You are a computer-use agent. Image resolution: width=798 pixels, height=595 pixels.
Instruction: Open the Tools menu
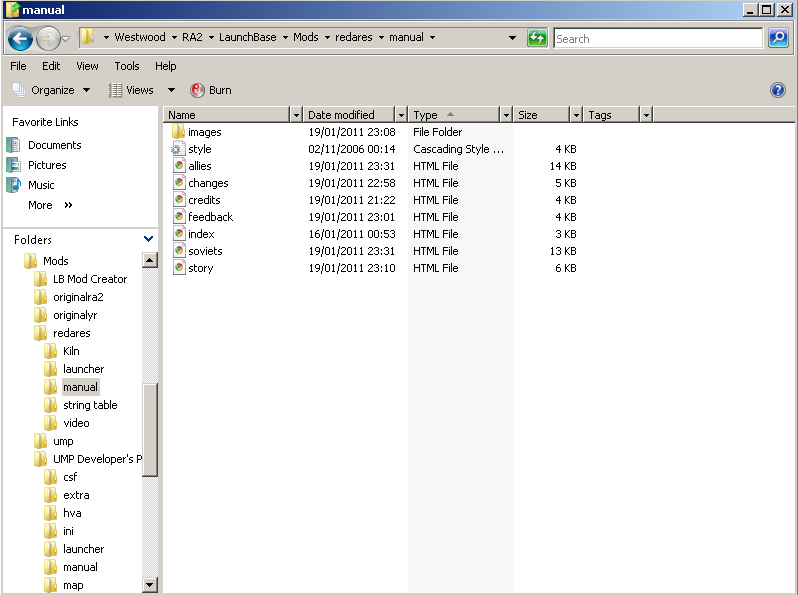pos(127,66)
